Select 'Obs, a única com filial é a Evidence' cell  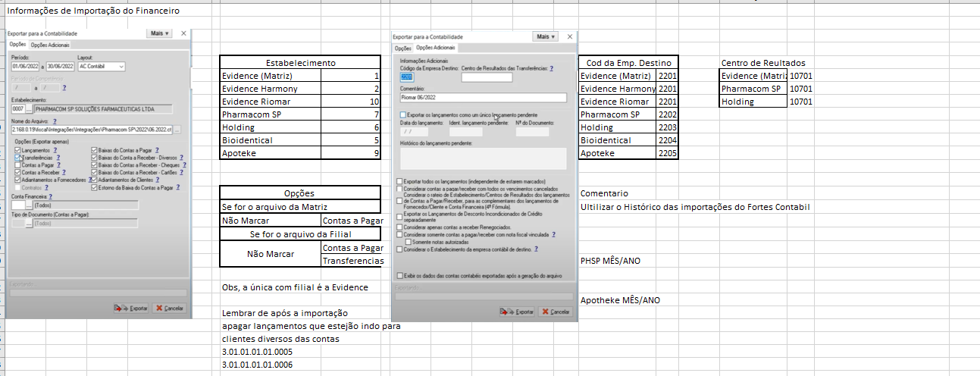(x=295, y=287)
